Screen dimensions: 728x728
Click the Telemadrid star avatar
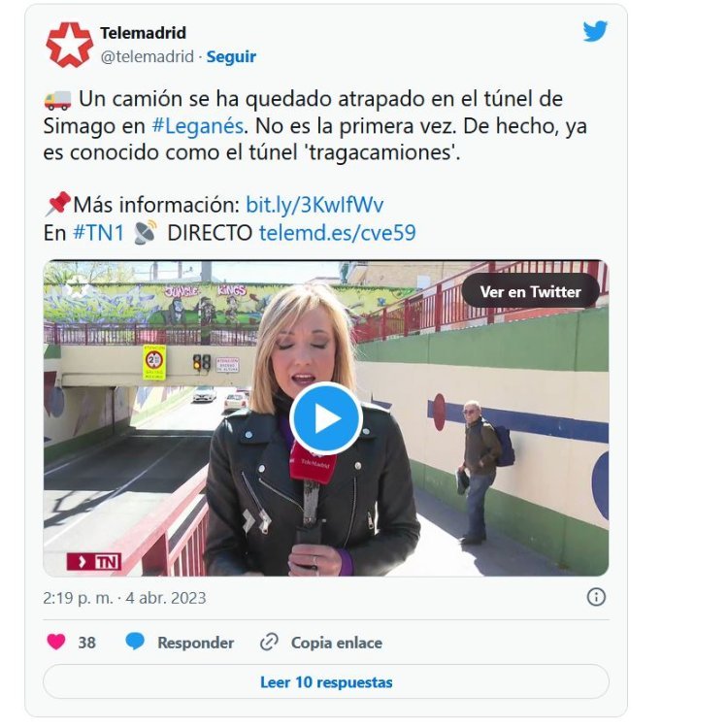coord(69,45)
